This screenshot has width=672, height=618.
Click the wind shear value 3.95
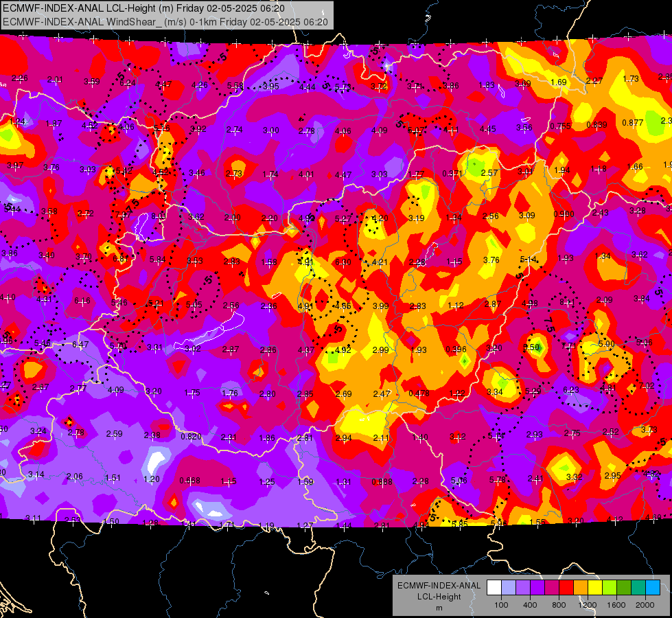(271, 87)
